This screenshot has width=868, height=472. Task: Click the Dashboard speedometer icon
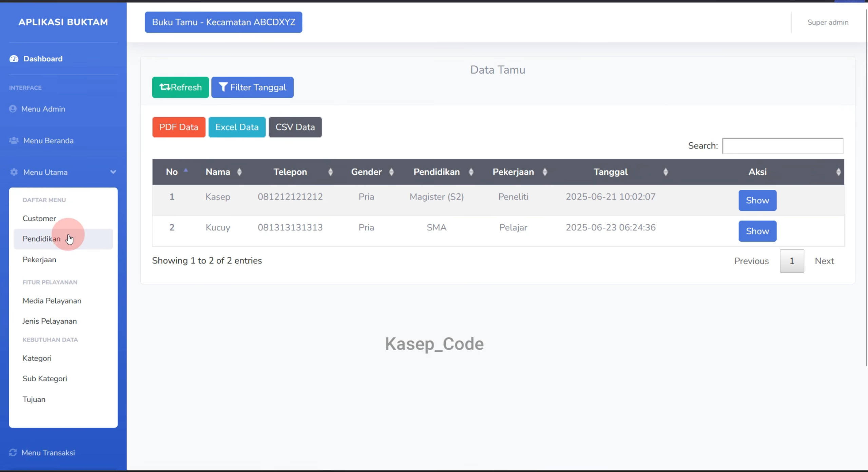coord(14,59)
